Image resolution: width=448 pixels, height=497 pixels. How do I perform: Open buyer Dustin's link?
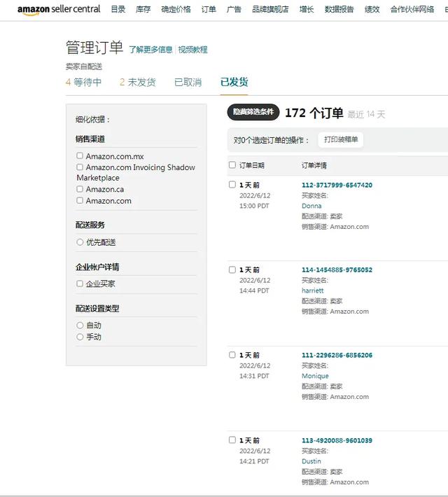click(311, 461)
